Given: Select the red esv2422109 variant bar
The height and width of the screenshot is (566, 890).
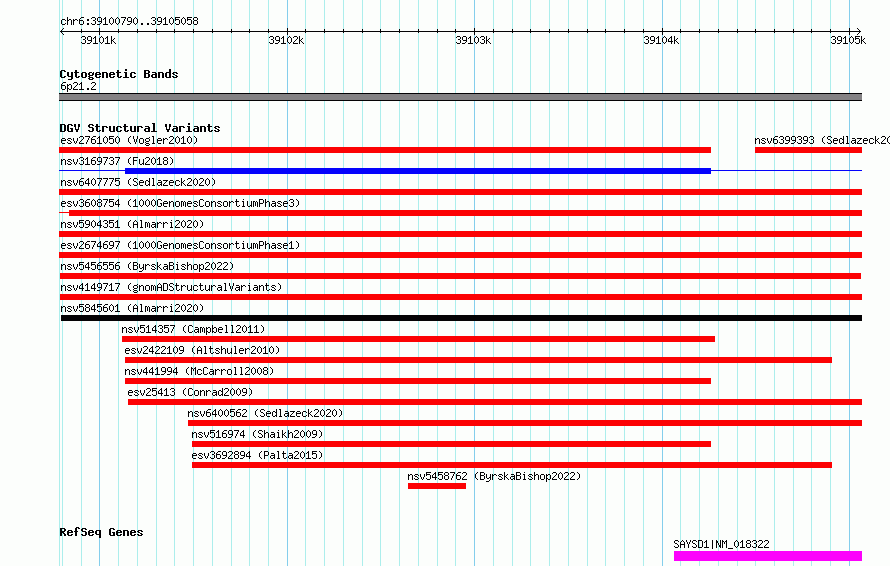Looking at the screenshot, I should [478, 360].
